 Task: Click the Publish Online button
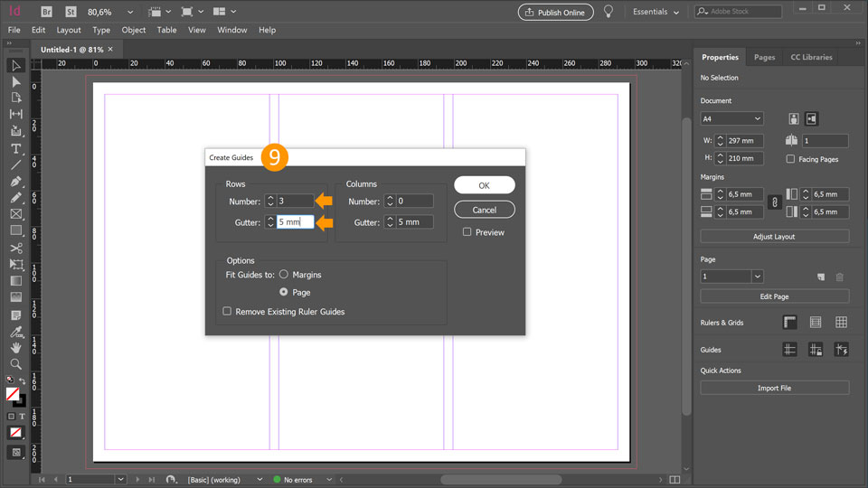(x=556, y=12)
